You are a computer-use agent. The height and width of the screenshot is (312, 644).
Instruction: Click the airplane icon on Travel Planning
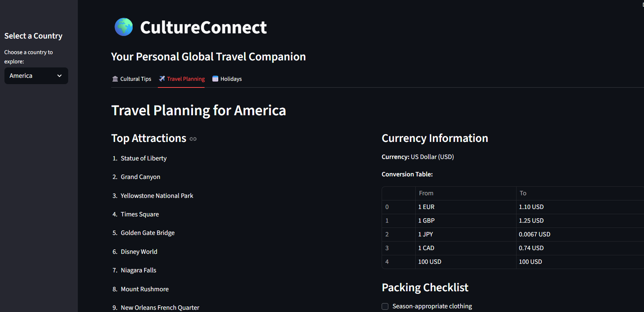coord(162,79)
